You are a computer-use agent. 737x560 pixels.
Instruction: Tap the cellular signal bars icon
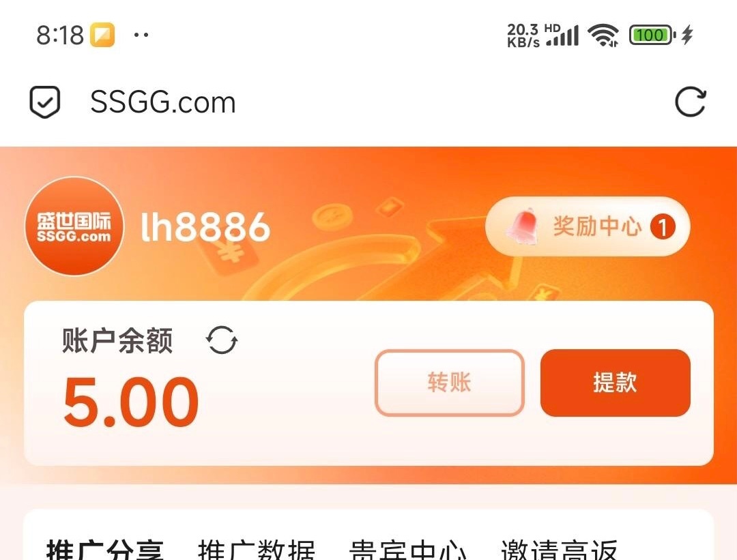point(562,35)
